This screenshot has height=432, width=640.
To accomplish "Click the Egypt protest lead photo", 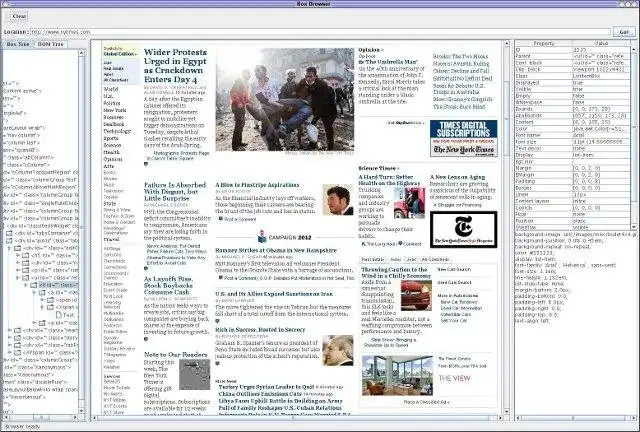I will [285, 100].
